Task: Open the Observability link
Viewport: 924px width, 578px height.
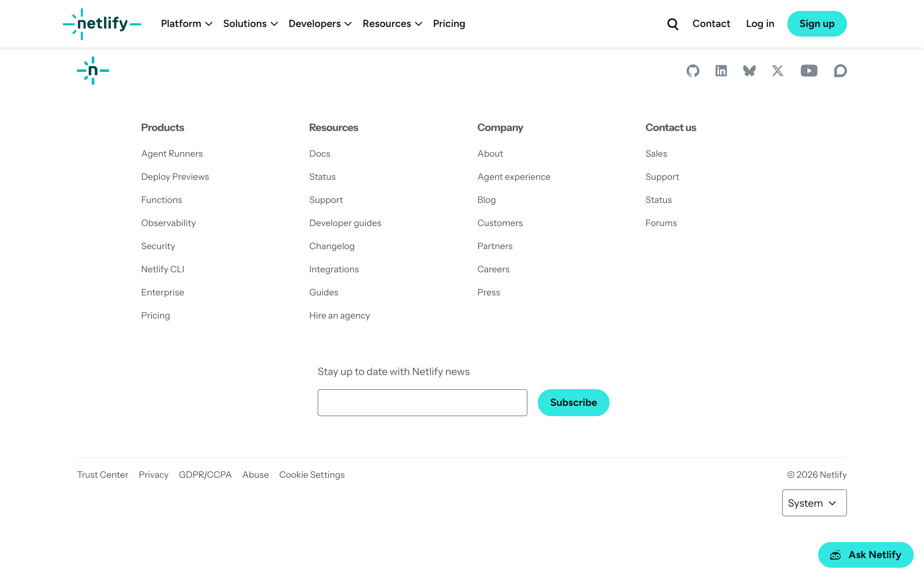Action: (x=168, y=223)
